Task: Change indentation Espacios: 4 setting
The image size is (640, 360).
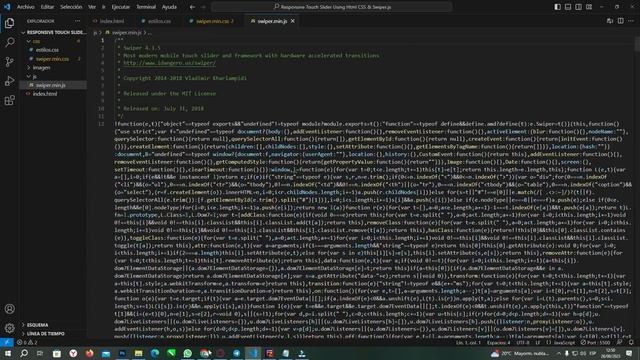Action: click(498, 342)
